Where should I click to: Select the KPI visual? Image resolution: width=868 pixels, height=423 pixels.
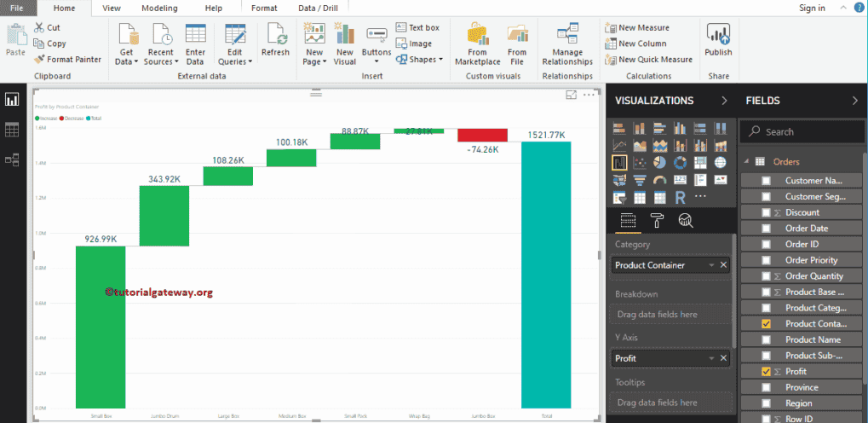pos(720,180)
